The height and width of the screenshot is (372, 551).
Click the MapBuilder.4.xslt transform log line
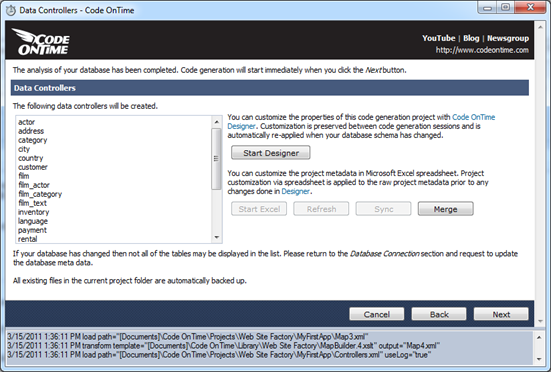click(x=223, y=346)
